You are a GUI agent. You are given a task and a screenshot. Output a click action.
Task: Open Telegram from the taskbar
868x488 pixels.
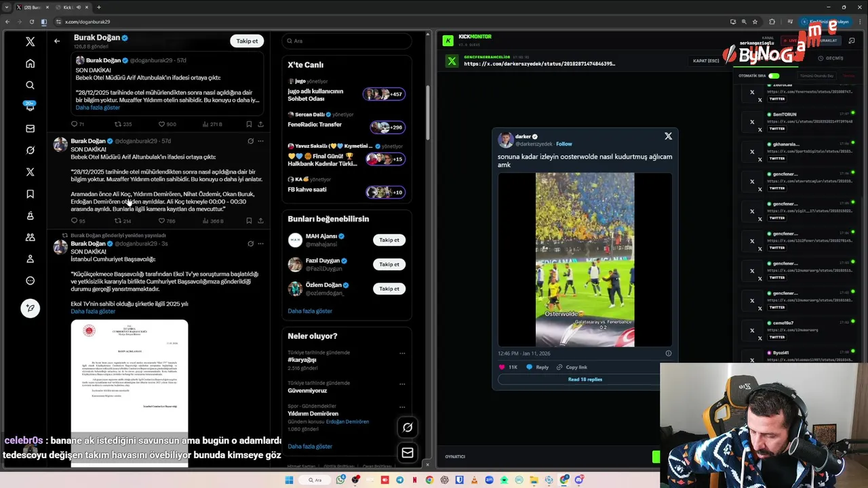tap(399, 480)
